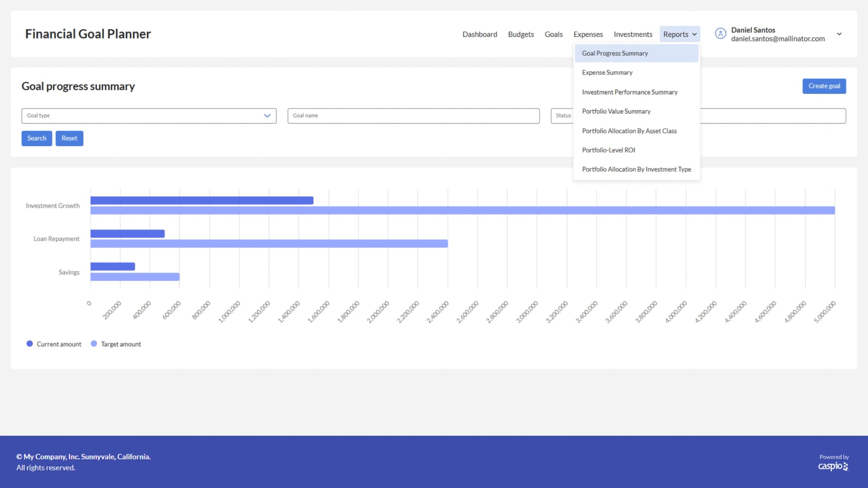Open the Goal type dropdown
Viewport: 868px width, 488px height.
point(149,116)
